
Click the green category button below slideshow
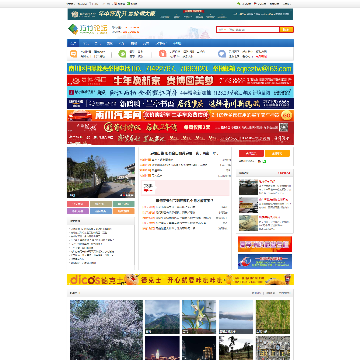click(x=124, y=204)
